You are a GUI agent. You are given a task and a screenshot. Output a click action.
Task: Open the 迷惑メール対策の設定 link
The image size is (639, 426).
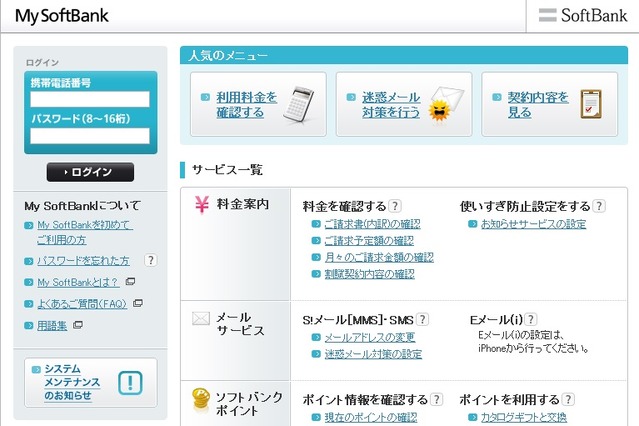coord(373,354)
